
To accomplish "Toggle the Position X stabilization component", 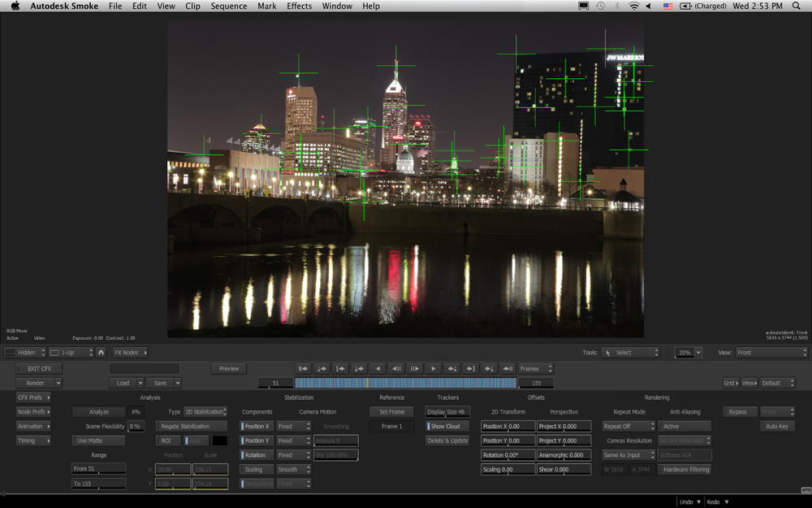I will pos(257,426).
